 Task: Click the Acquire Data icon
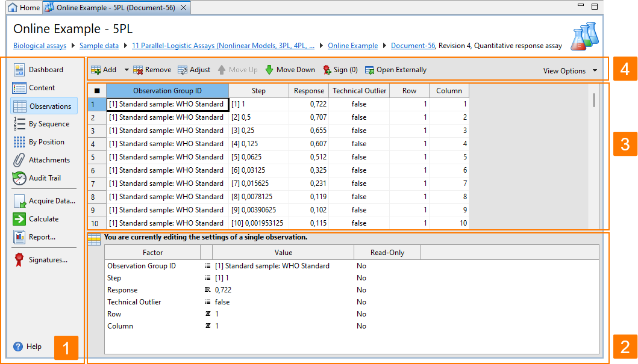pyautogui.click(x=19, y=201)
